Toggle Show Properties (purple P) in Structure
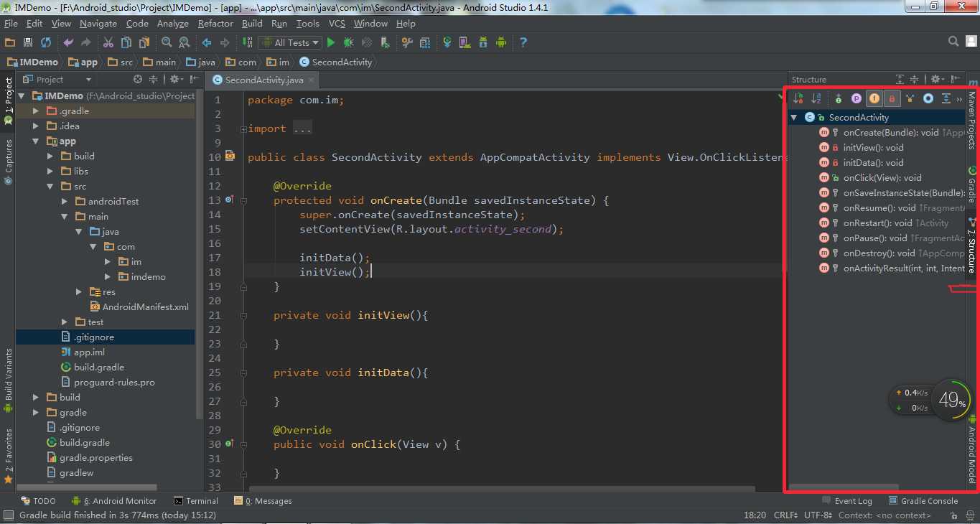The height and width of the screenshot is (524, 980). pyautogui.click(x=856, y=98)
